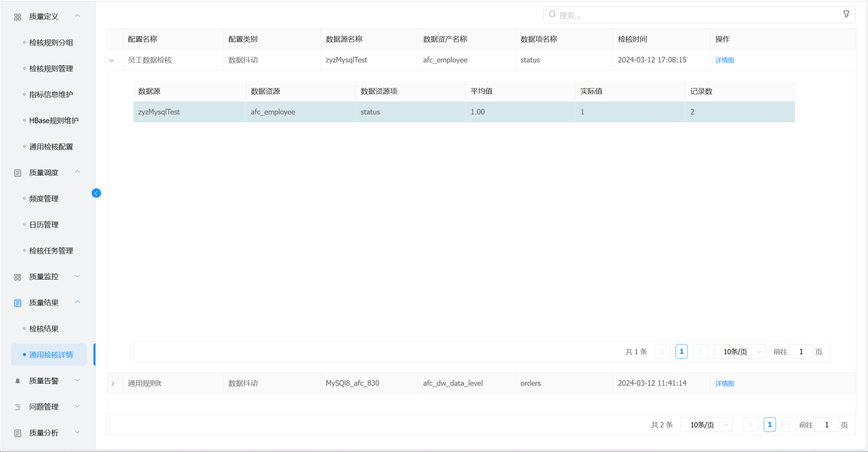Click the 问题管理 menu icon

18,407
